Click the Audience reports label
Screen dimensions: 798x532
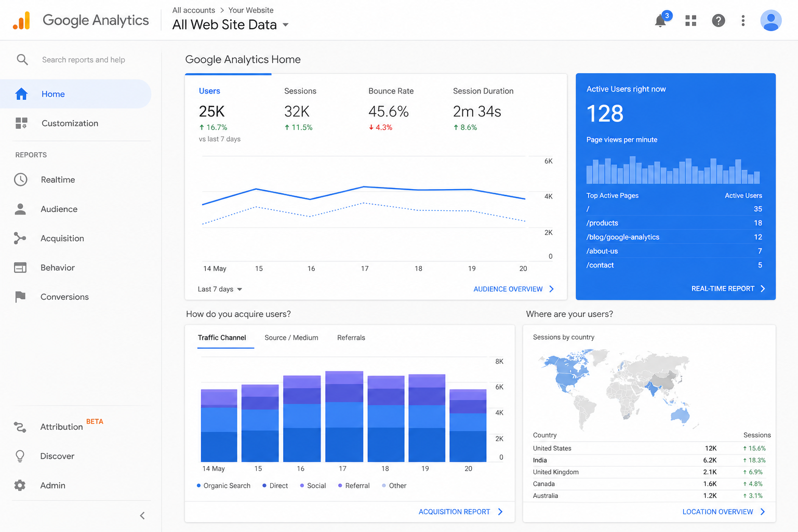pyautogui.click(x=59, y=209)
